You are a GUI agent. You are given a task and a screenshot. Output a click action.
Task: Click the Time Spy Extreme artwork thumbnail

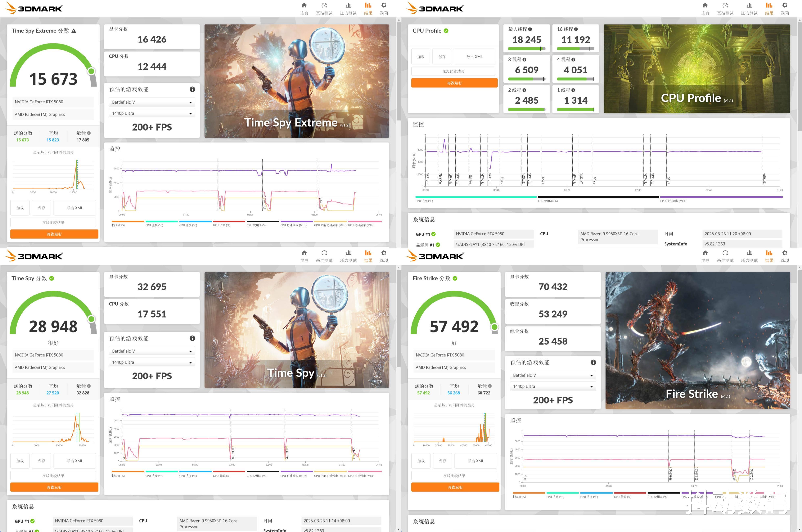pyautogui.click(x=297, y=81)
